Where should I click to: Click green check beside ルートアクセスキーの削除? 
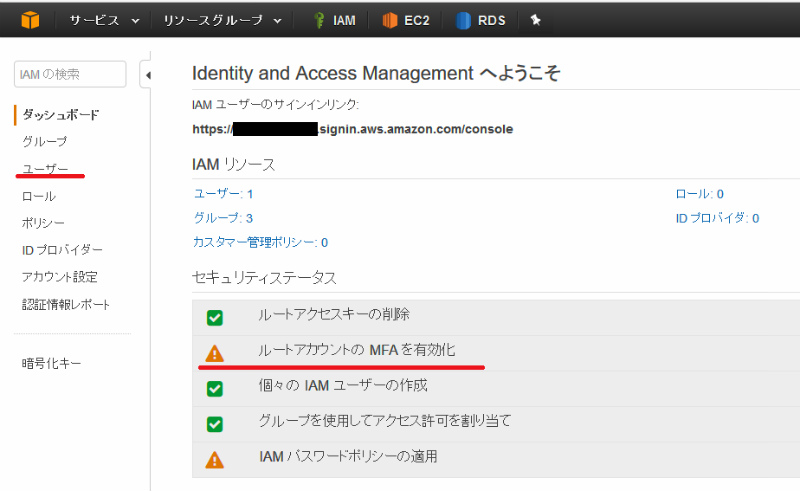point(214,318)
